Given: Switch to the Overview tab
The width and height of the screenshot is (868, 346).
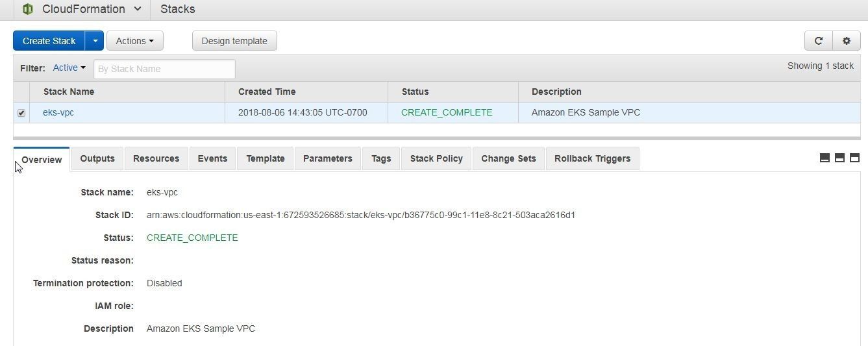Looking at the screenshot, I should coord(42,160).
